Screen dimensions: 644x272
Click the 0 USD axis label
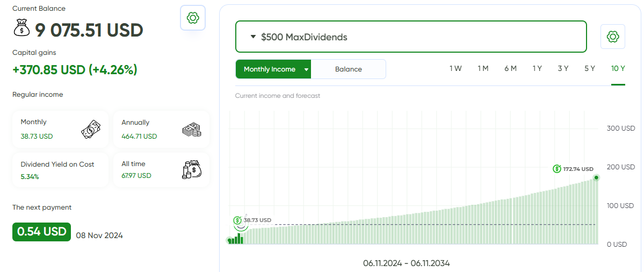(x=617, y=245)
